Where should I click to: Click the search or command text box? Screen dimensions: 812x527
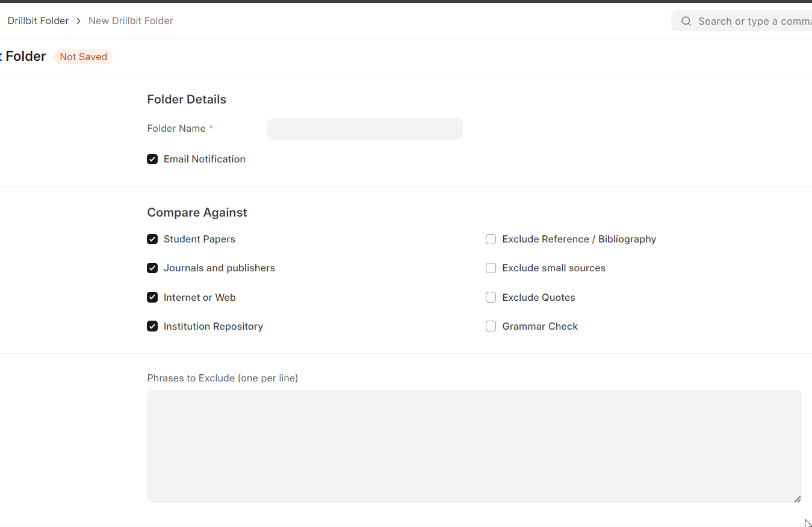click(752, 21)
